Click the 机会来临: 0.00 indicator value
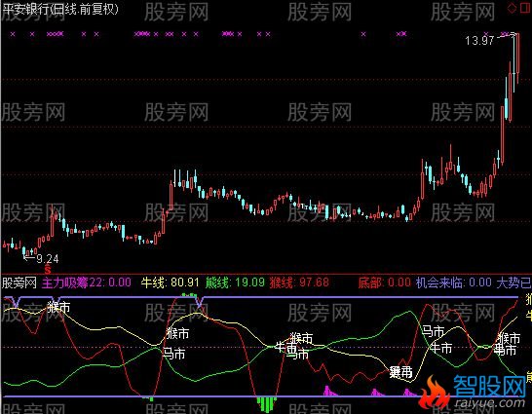The height and width of the screenshot is (414, 532). click(x=454, y=282)
